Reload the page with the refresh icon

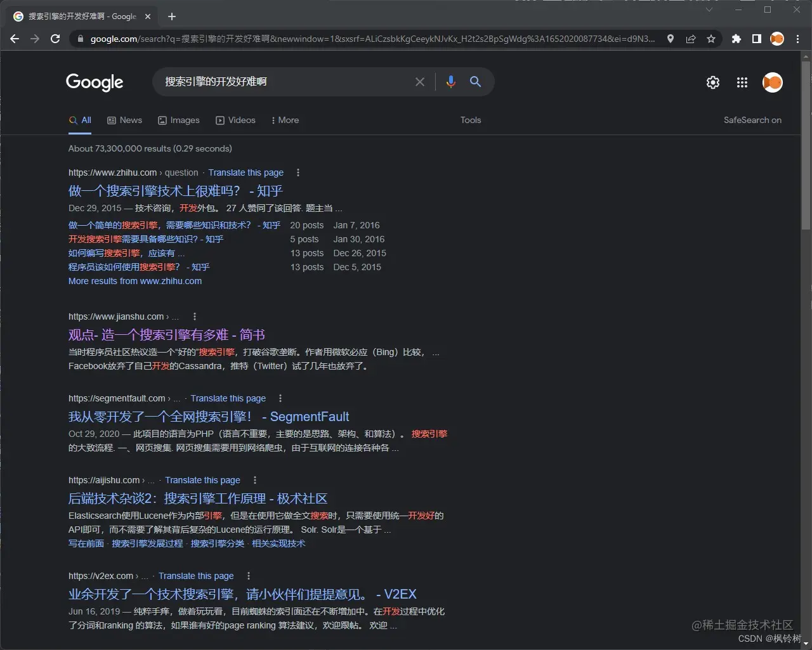55,39
